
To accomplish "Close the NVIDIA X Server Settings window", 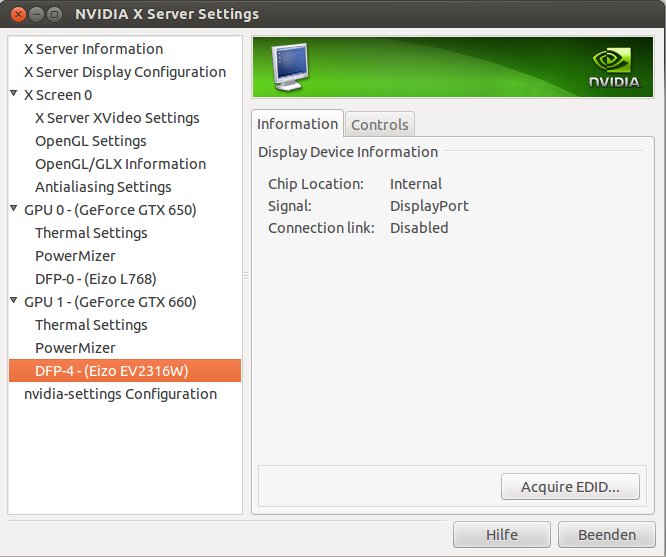I will [18, 14].
